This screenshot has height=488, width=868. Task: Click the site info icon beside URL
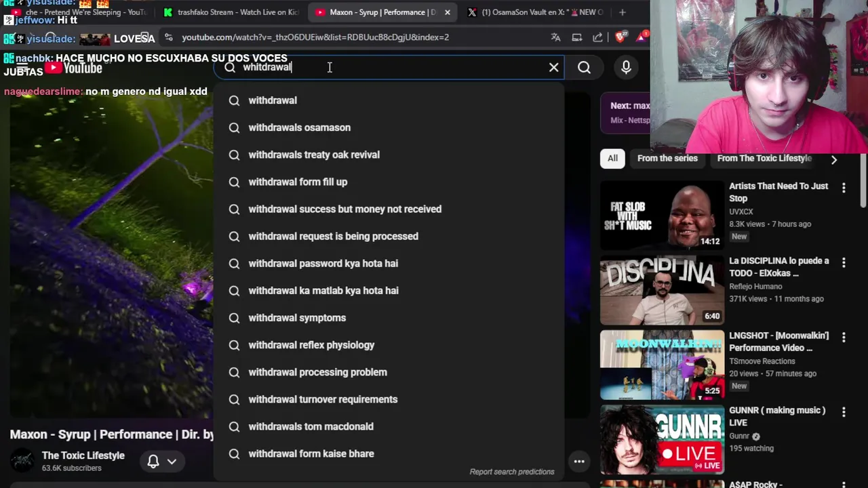[168, 37]
